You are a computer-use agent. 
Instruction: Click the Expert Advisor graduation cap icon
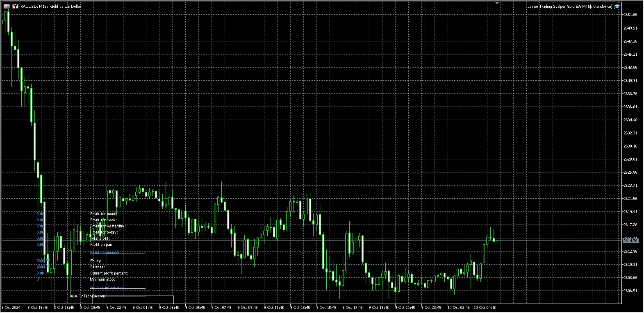pyautogui.click(x=617, y=7)
